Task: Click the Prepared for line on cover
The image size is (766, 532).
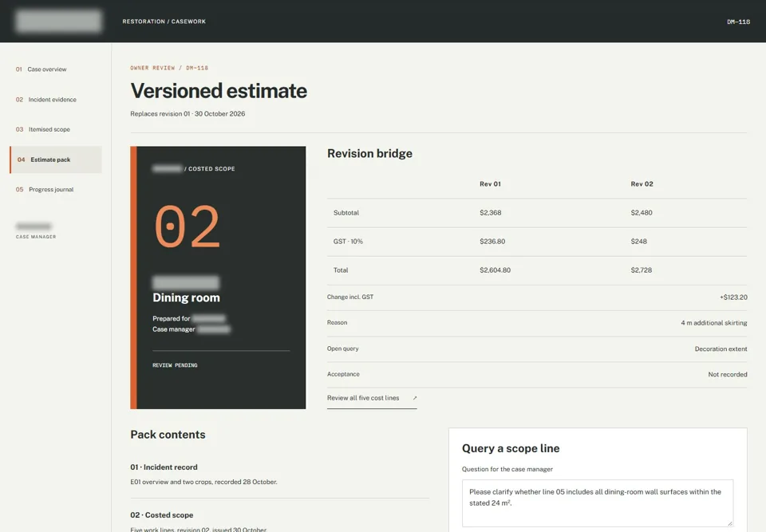Action: coord(189,318)
